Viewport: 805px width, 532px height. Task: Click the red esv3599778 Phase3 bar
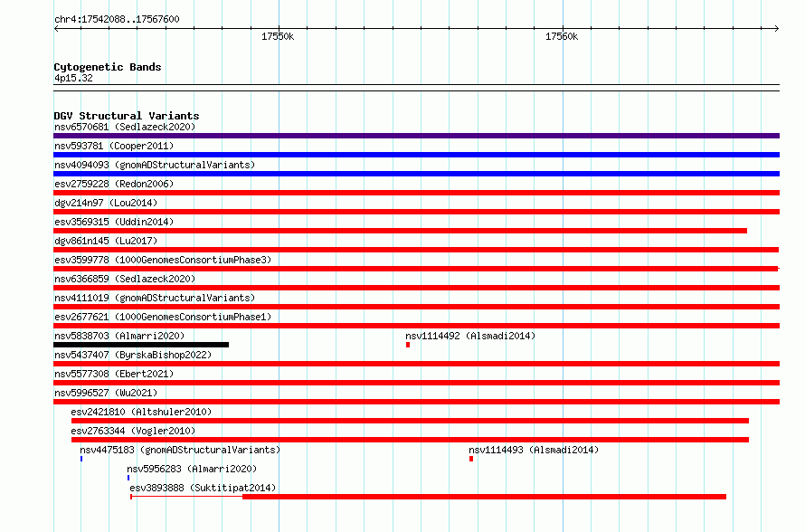click(x=416, y=269)
